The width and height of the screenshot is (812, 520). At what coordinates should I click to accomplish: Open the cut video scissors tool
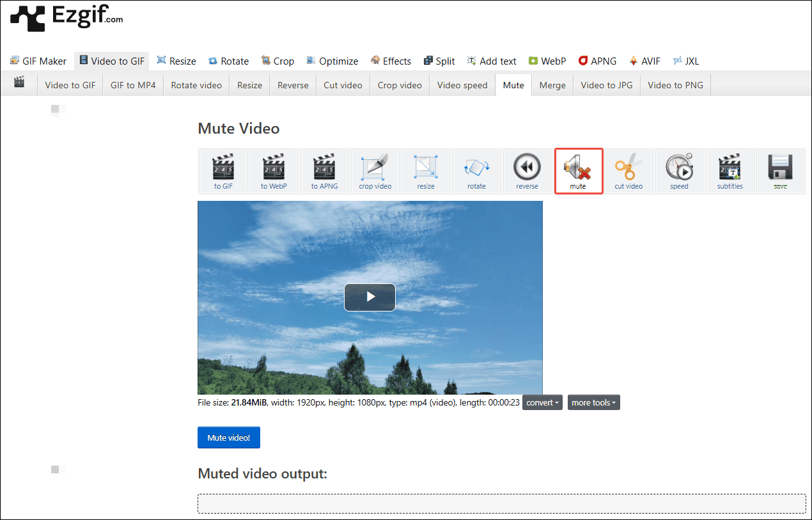pyautogui.click(x=629, y=171)
